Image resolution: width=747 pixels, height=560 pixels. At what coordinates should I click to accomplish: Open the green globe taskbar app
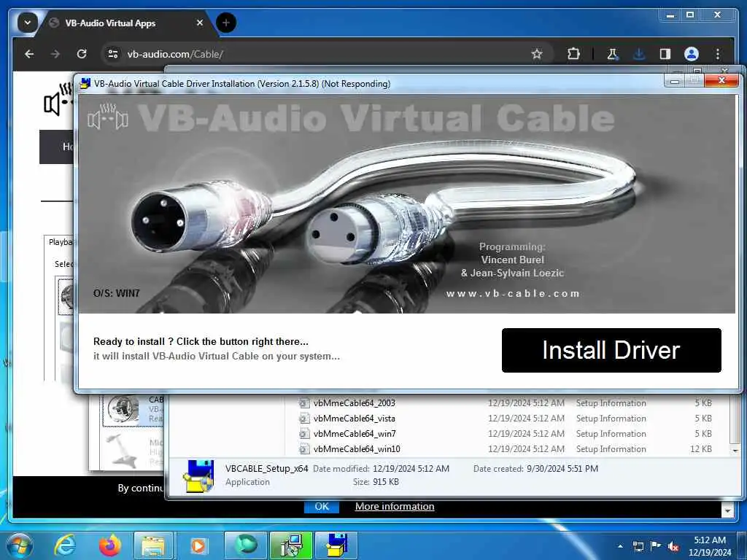[246, 545]
